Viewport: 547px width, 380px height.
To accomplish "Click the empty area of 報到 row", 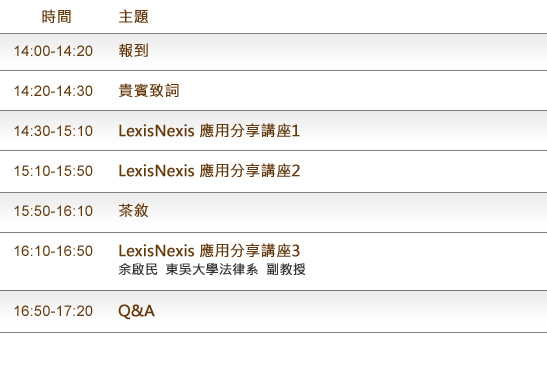I will (x=349, y=52).
